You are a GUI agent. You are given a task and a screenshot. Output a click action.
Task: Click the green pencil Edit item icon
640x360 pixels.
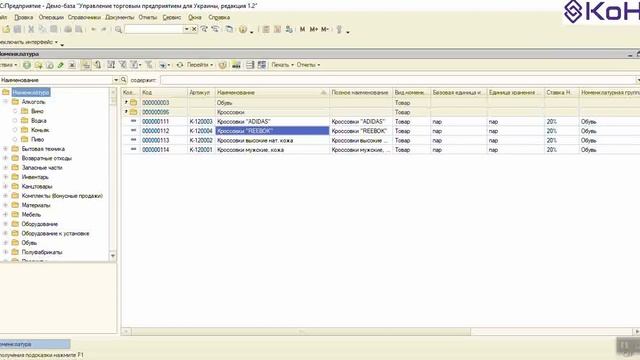coord(61,65)
